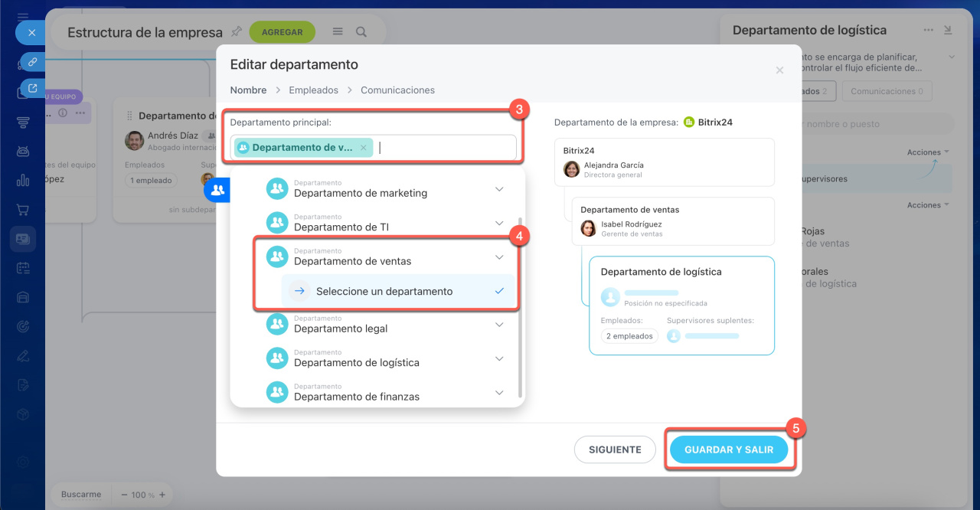Select the 'Seleccione un departamento' checked option
The height and width of the screenshot is (510, 980).
click(x=384, y=291)
